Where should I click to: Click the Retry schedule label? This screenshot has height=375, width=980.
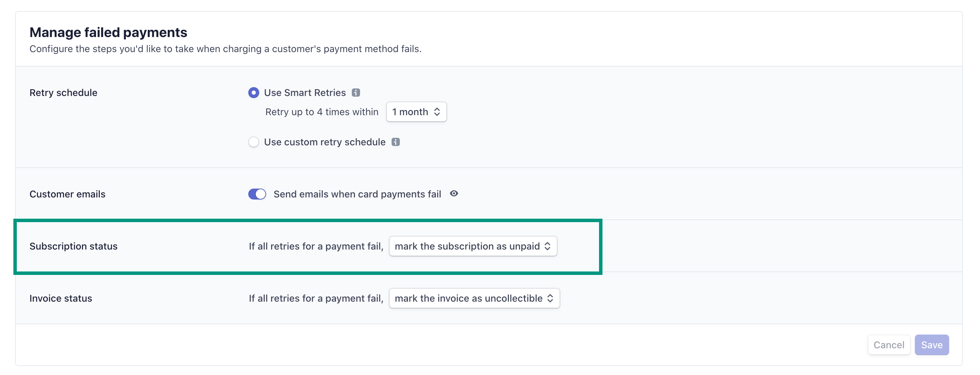(x=63, y=93)
